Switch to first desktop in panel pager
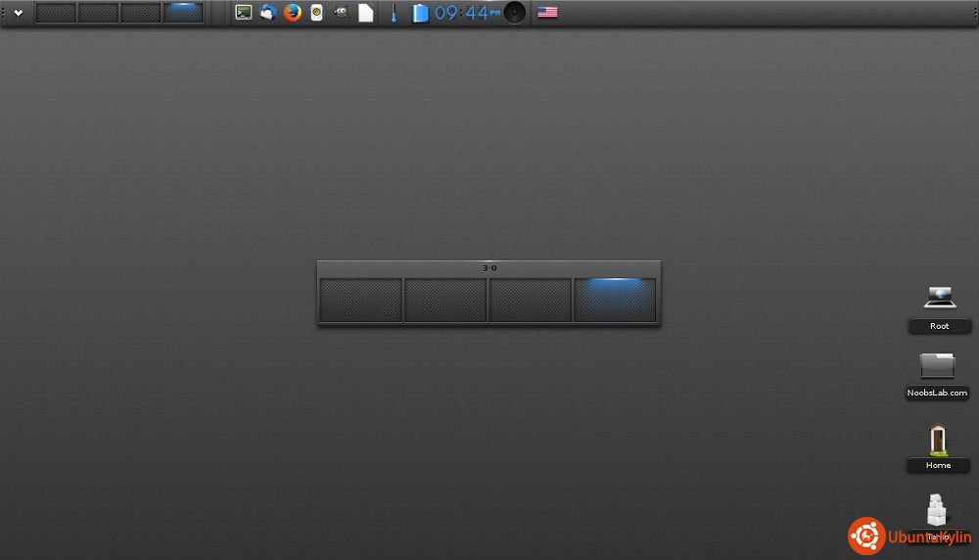979x560 pixels. point(56,13)
